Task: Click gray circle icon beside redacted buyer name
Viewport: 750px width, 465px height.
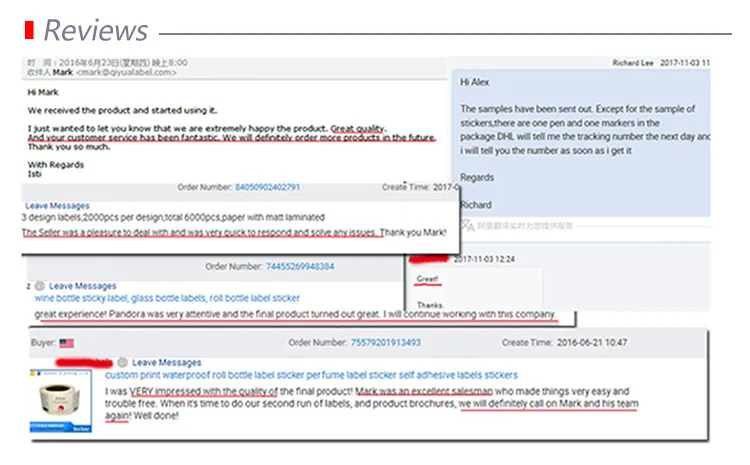Action: point(122,362)
